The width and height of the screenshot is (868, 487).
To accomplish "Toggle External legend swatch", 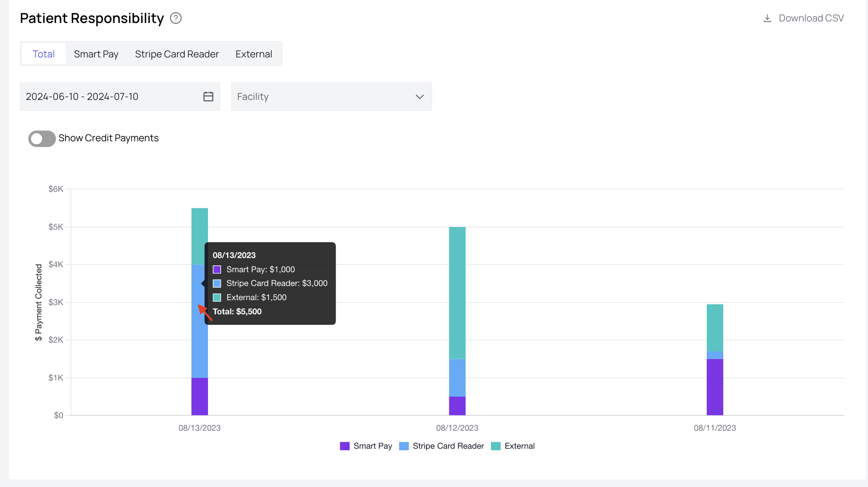I will 496,446.
